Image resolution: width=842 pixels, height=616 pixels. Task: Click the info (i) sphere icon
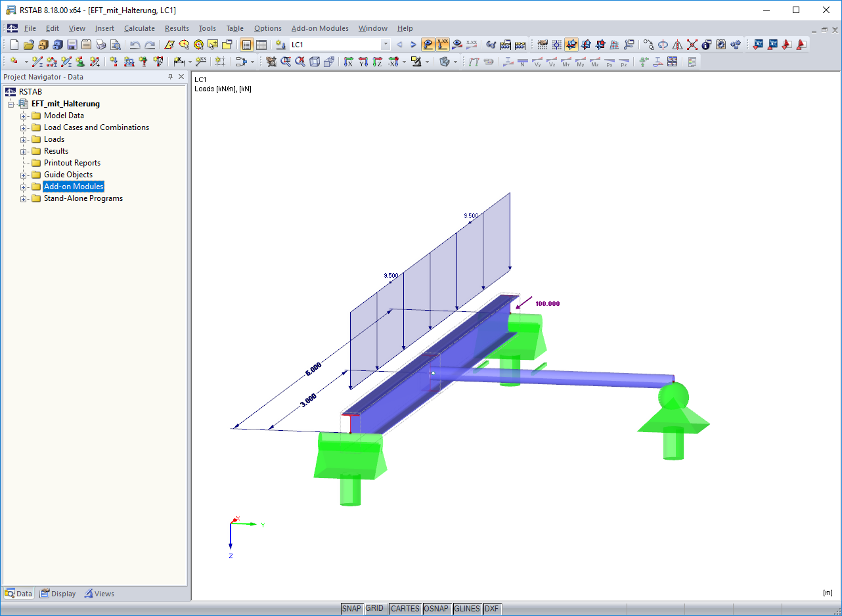706,45
